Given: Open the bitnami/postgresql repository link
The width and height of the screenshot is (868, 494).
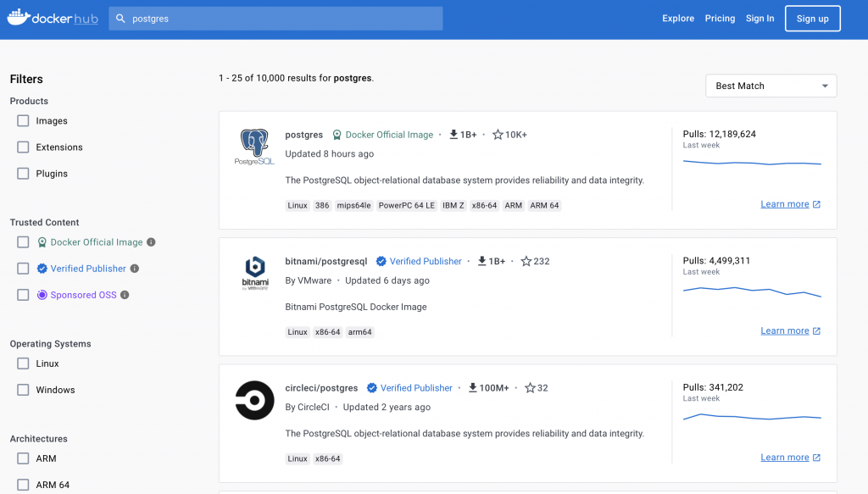Looking at the screenshot, I should click(x=326, y=261).
